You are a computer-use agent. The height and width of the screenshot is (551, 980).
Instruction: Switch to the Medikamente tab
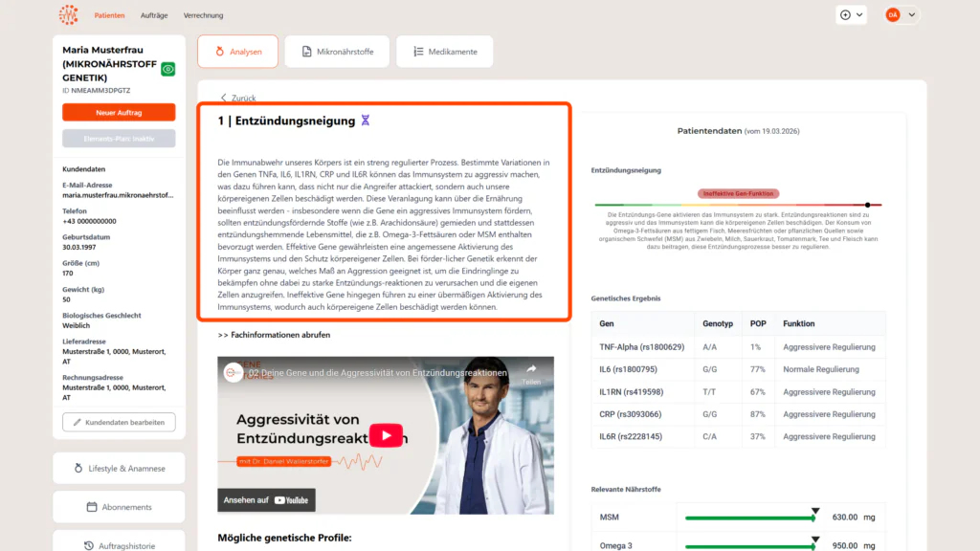pyautogui.click(x=444, y=52)
